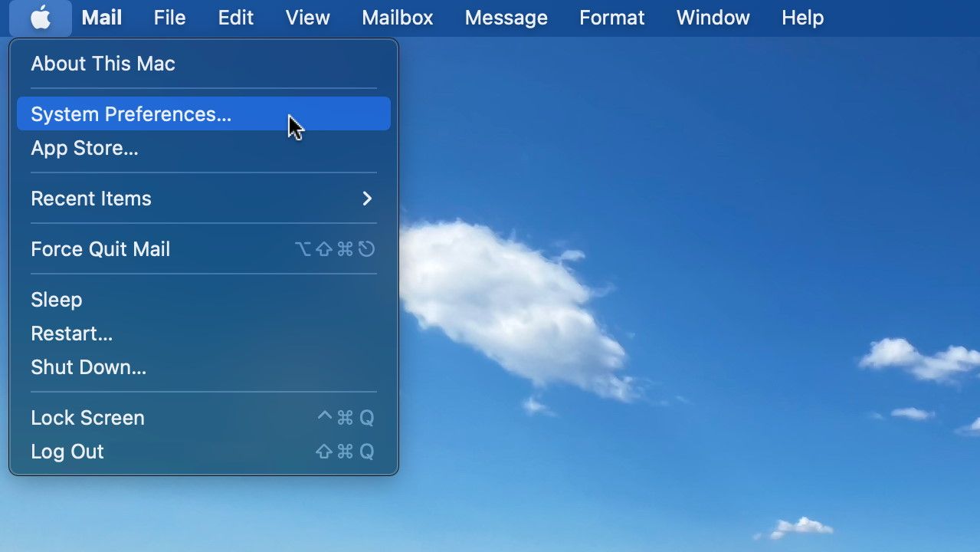Viewport: 980px width, 552px height.
Task: Select System Preferences…
Action: [x=204, y=114]
